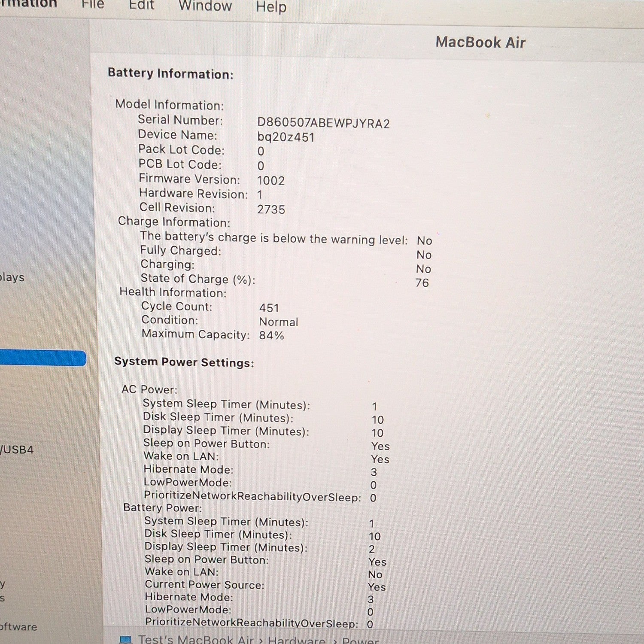Select serial number D860507ABEWPJYRA2
644x644 pixels.
click(323, 123)
